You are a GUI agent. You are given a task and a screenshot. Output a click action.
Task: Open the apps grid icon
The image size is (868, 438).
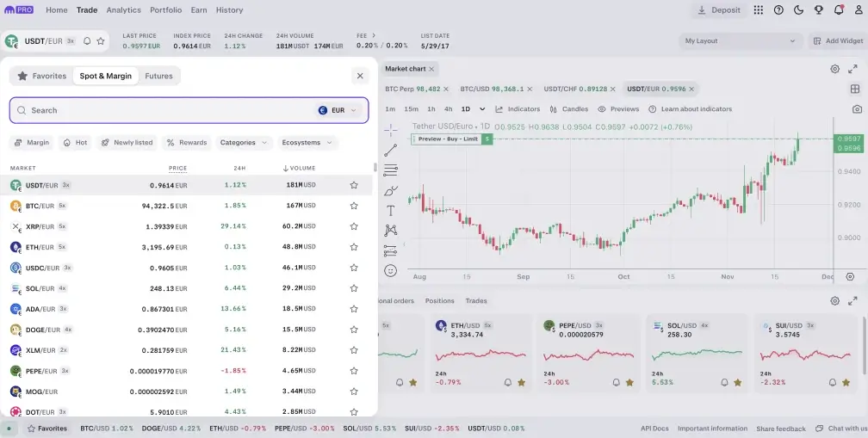[x=759, y=10]
